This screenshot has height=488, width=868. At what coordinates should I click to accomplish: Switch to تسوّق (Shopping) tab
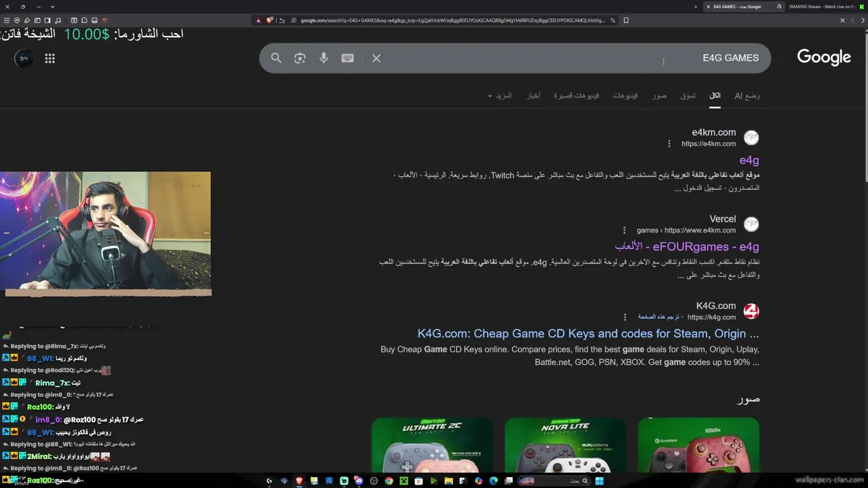[688, 96]
